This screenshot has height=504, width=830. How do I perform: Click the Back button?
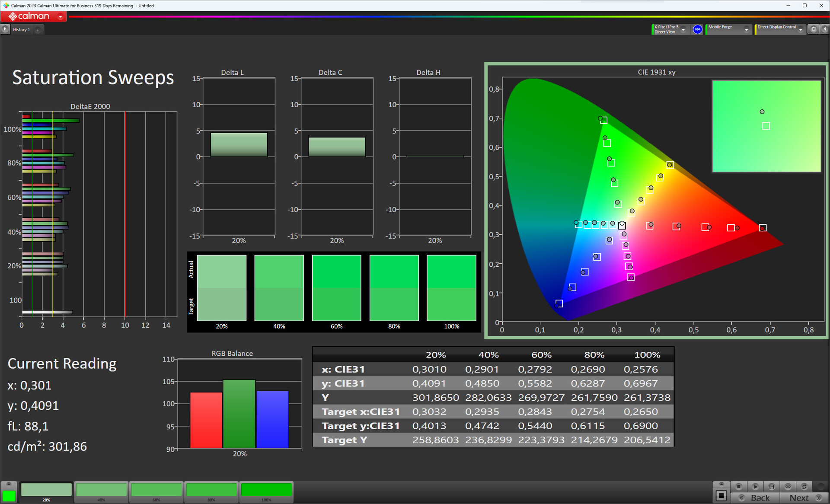coord(756,498)
